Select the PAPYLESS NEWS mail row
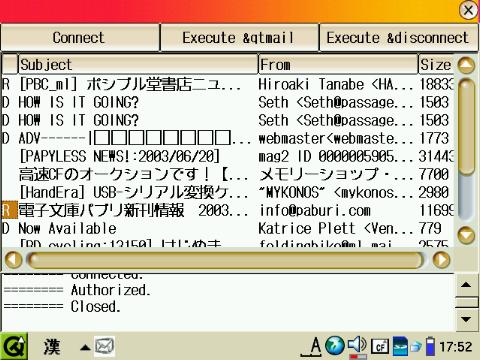Image resolution: width=480 pixels, height=360 pixels. tap(227, 156)
